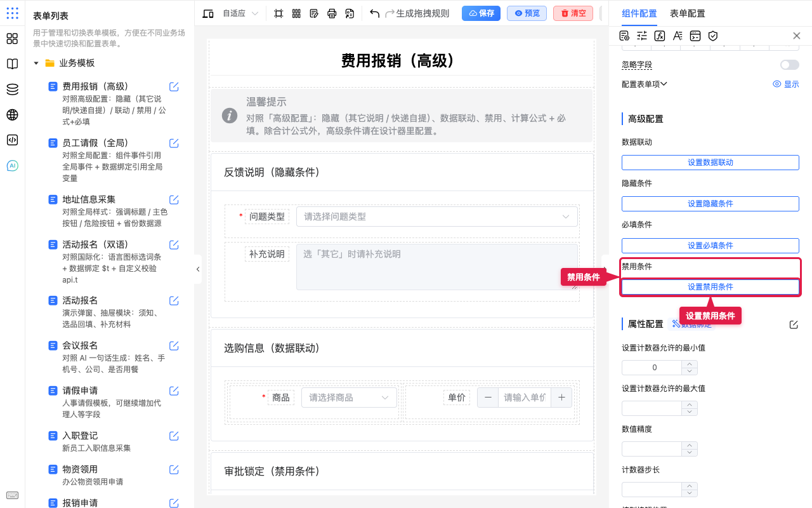Toggle 显示 visibility for 配置表单项
Screen dimensions: 812x508
pos(786,84)
